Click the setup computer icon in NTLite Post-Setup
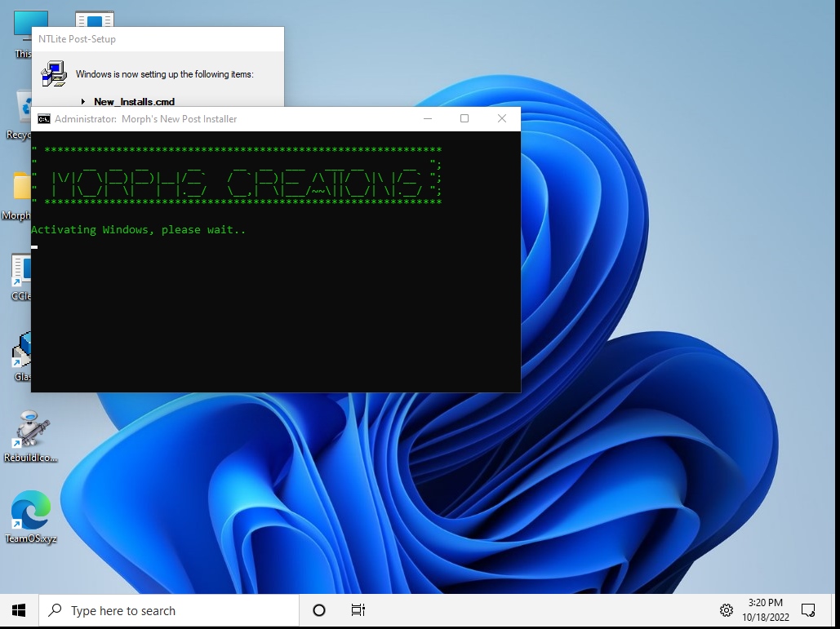840x629 pixels. (x=54, y=74)
